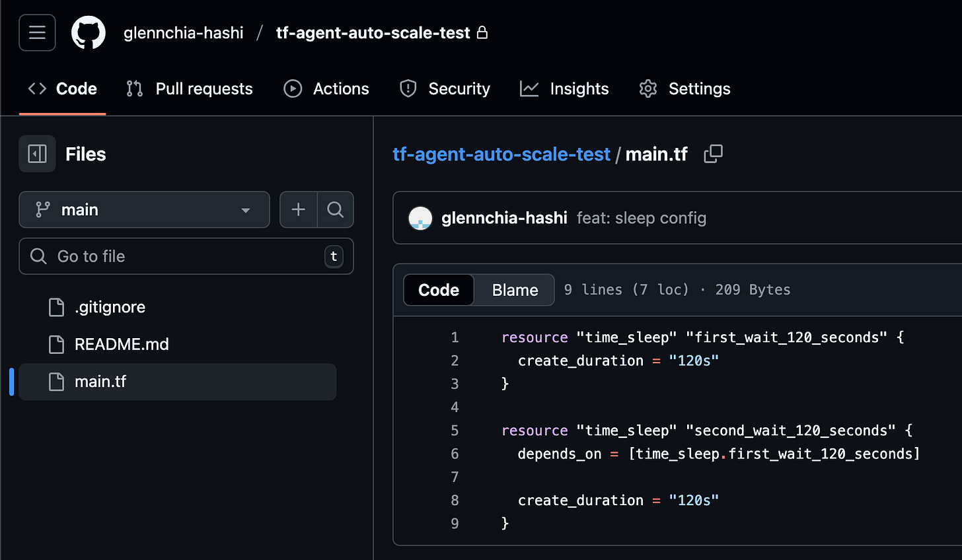Image resolution: width=962 pixels, height=560 pixels.
Task: Click the glennchia-hashi commit author
Action: coord(504,218)
